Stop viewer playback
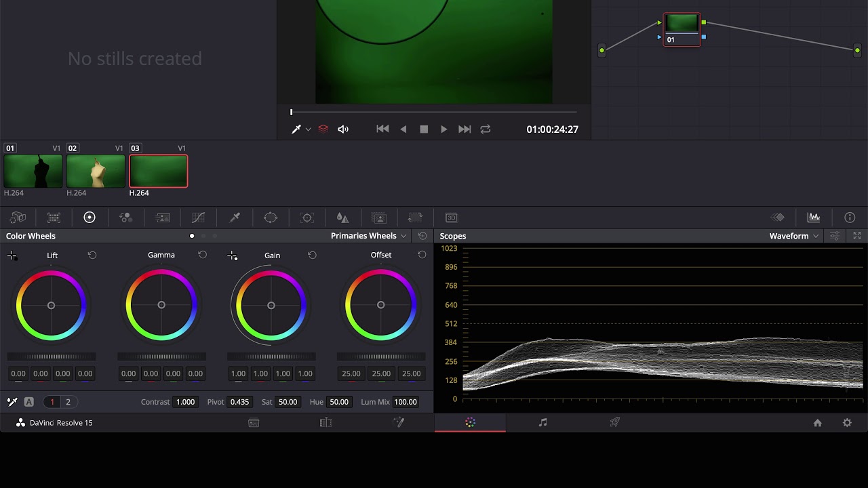 424,129
